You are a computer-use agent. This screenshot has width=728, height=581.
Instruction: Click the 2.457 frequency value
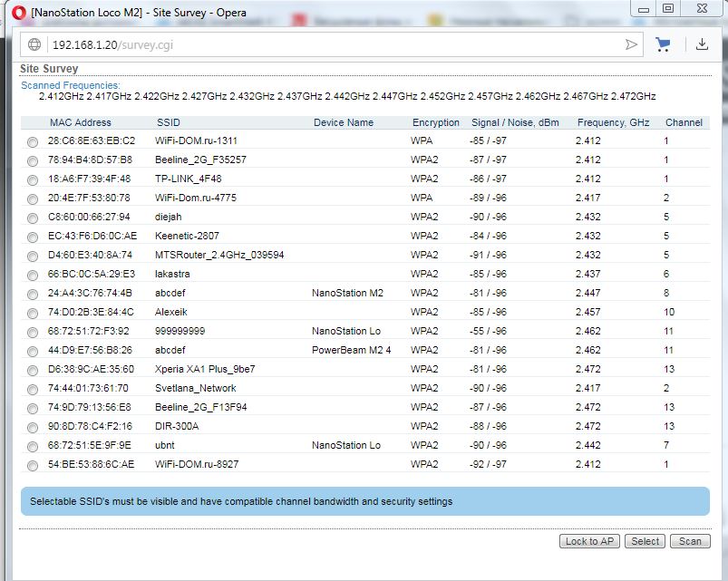coord(587,312)
